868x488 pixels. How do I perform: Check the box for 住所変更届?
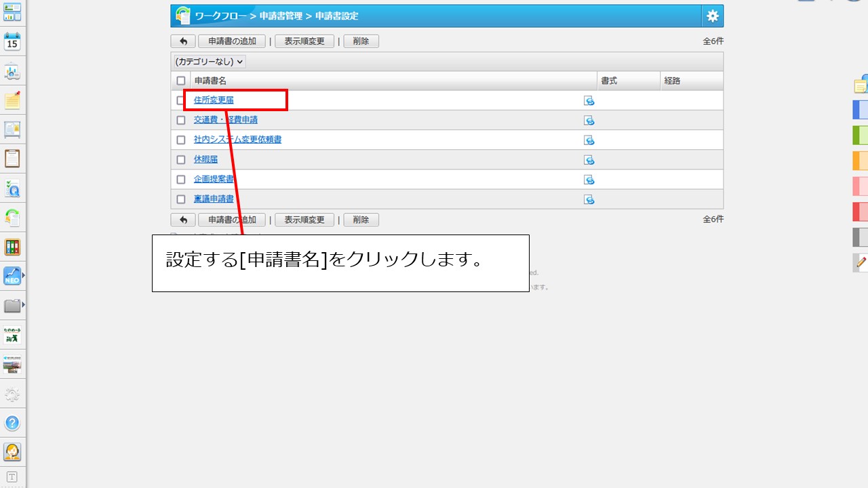click(181, 100)
